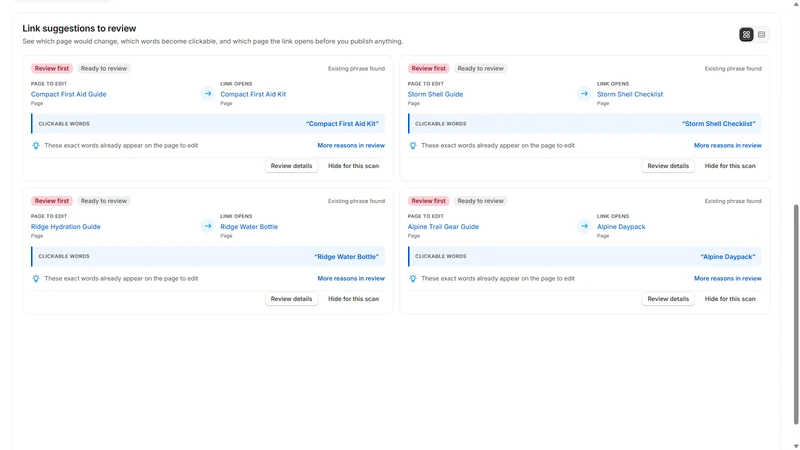Open the Ridge Water Bottle link

pos(249,227)
